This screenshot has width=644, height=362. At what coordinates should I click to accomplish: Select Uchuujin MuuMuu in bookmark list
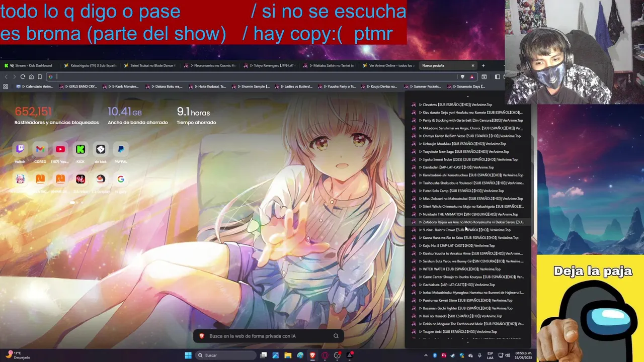[468, 144]
